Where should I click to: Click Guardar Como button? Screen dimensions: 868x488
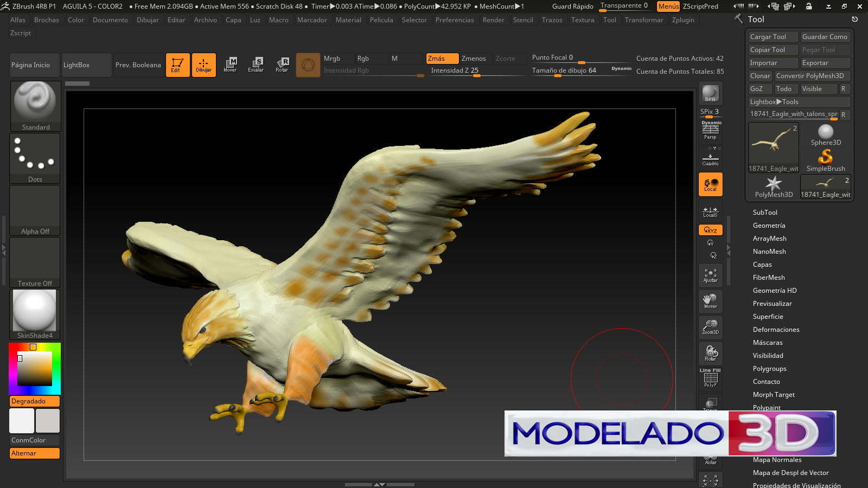tap(826, 37)
